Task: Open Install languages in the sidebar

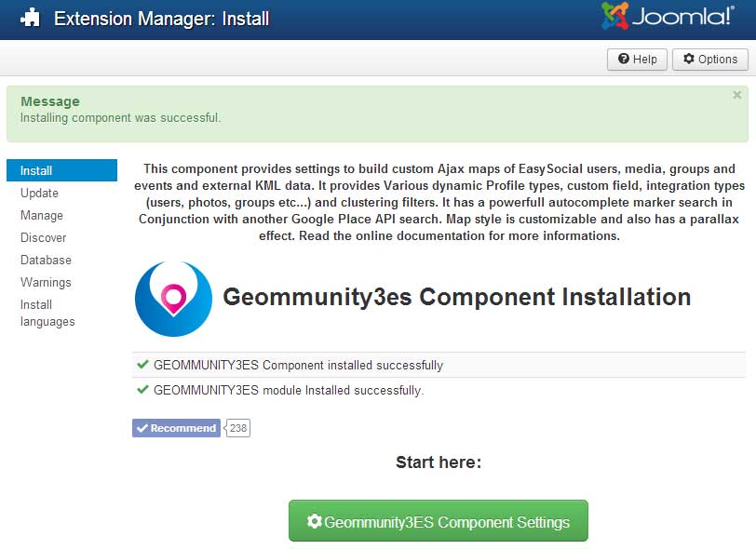Action: [x=47, y=313]
